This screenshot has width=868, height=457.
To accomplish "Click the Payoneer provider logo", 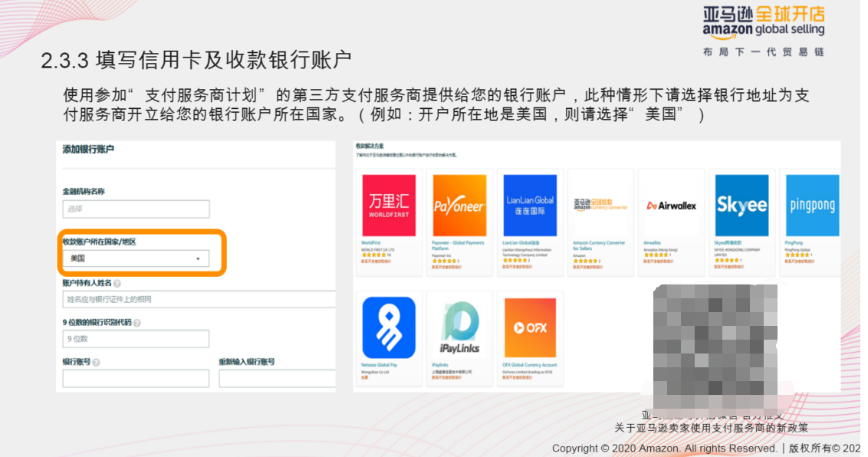I will pyautogui.click(x=459, y=204).
